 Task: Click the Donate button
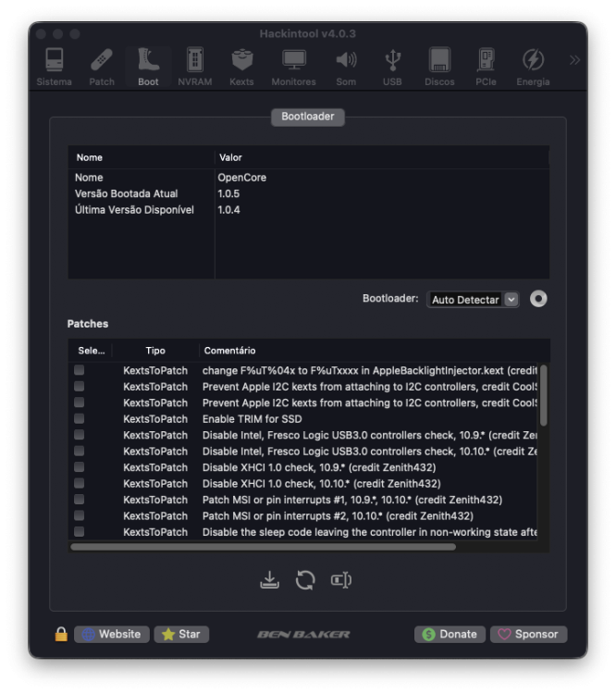tap(450, 634)
